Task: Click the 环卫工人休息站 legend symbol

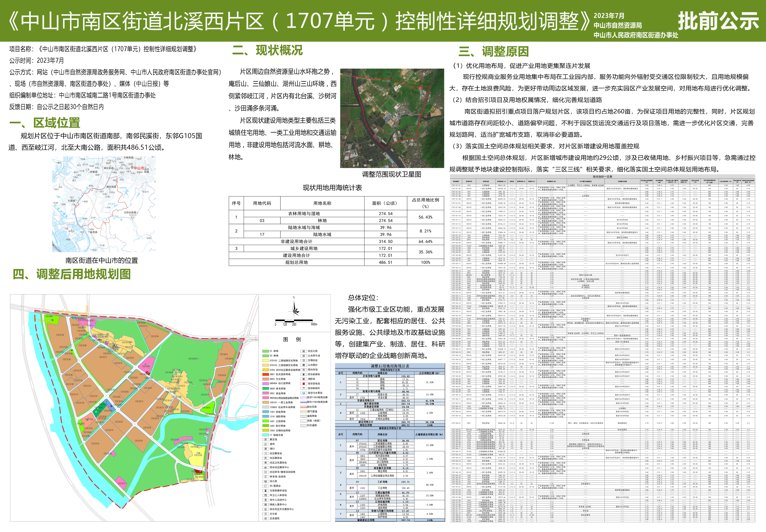Action: [x=266, y=495]
